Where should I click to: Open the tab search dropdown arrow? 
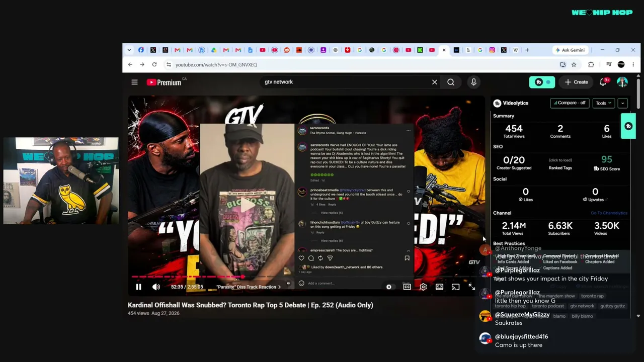point(129,50)
